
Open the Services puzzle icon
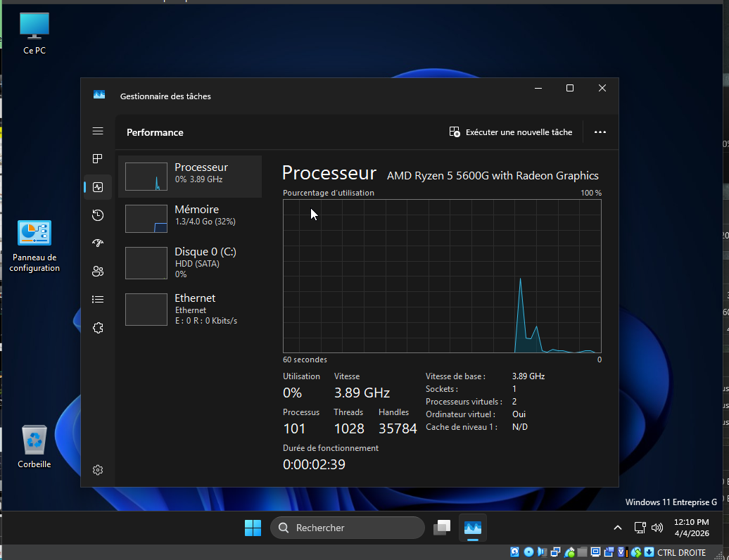coord(98,328)
